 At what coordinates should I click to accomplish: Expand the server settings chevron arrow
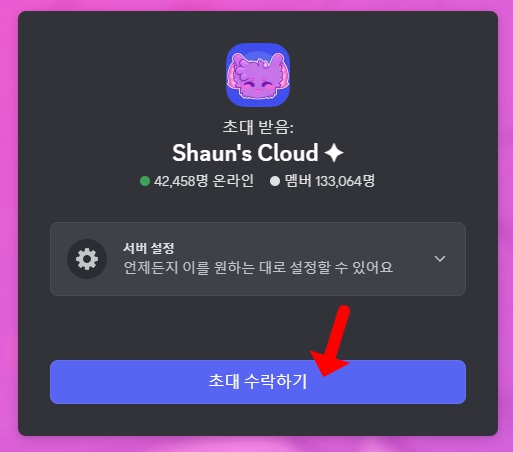tap(440, 259)
